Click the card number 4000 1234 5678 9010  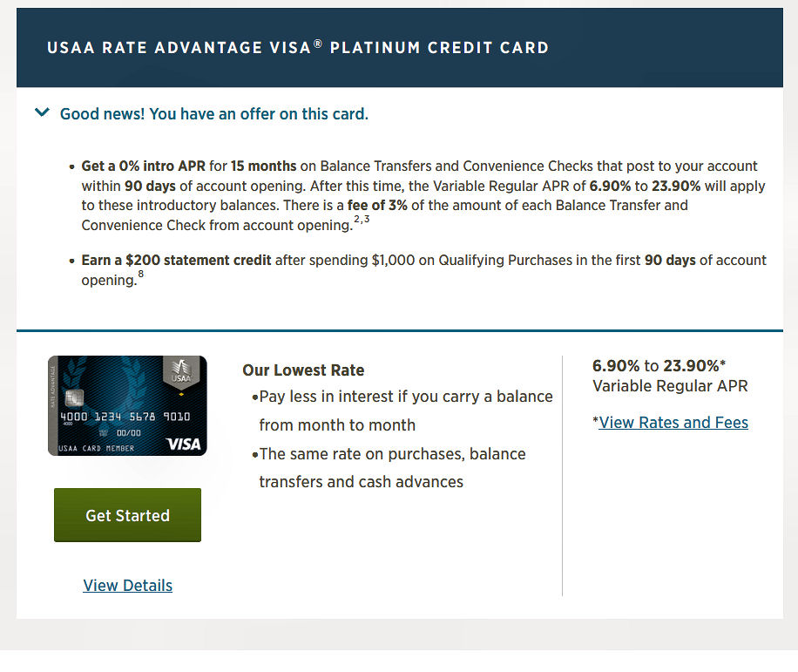pyautogui.click(x=125, y=417)
